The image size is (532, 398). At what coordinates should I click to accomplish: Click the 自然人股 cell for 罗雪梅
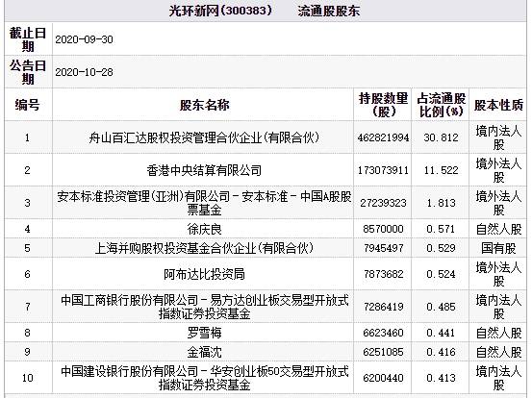(498, 333)
